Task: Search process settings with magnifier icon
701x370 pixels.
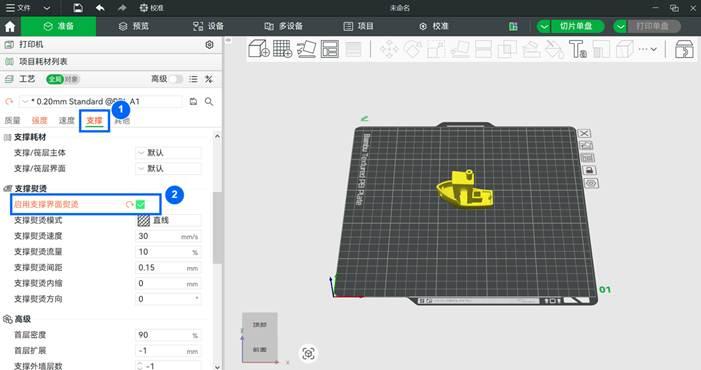Action: click(x=209, y=101)
